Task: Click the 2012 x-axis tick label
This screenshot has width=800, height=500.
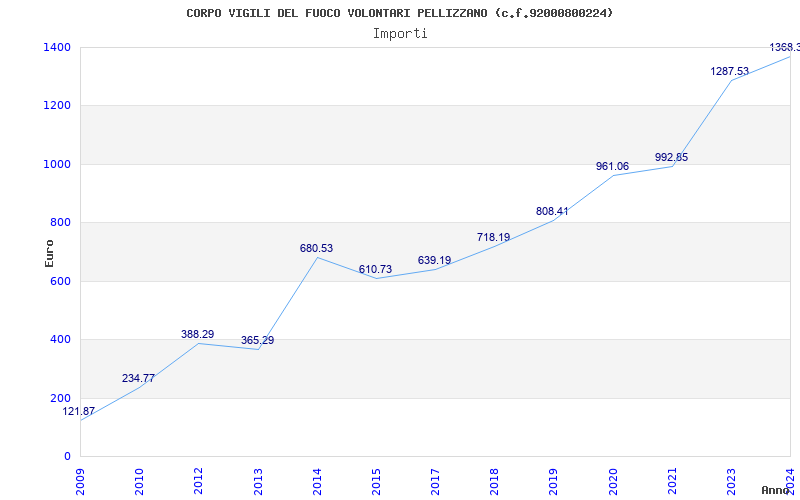Action: tap(199, 481)
